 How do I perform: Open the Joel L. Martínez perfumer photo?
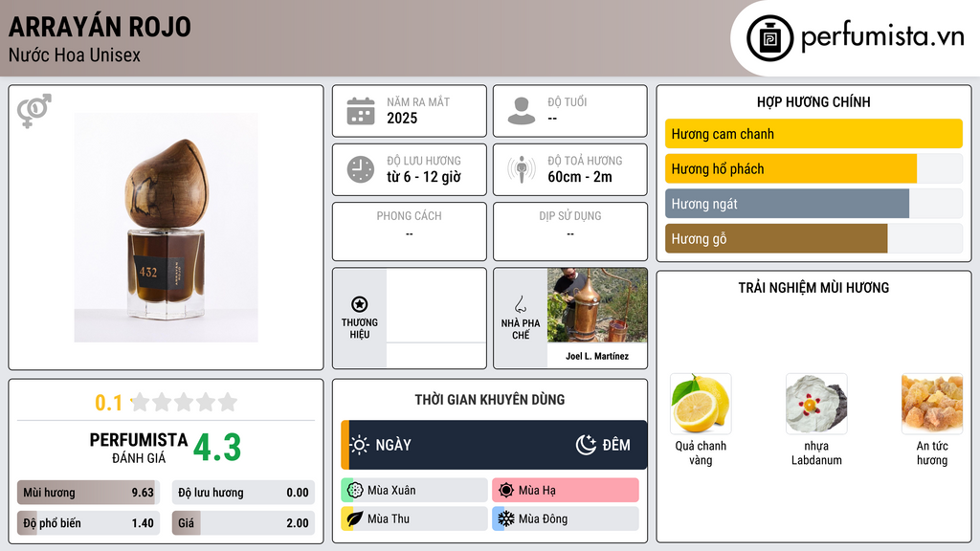(x=597, y=305)
